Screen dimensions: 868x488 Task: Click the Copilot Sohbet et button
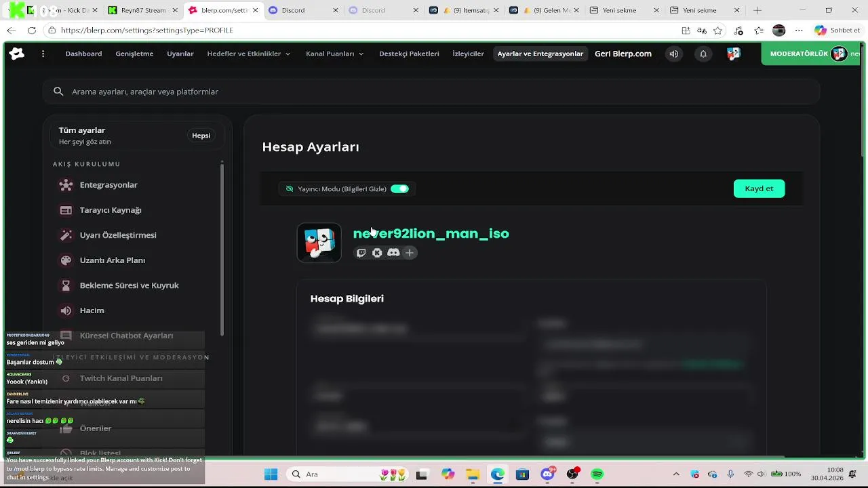(x=838, y=30)
